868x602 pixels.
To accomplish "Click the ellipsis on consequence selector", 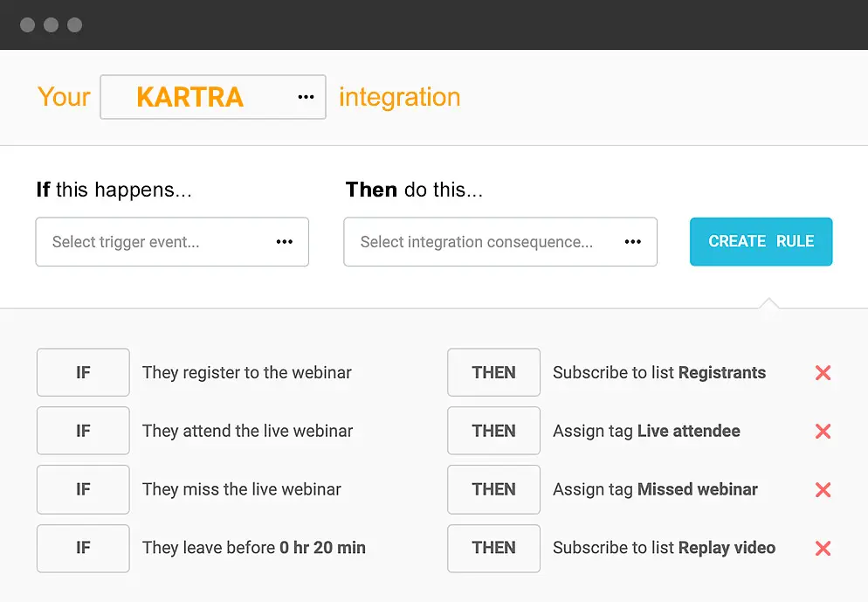I will click(632, 242).
